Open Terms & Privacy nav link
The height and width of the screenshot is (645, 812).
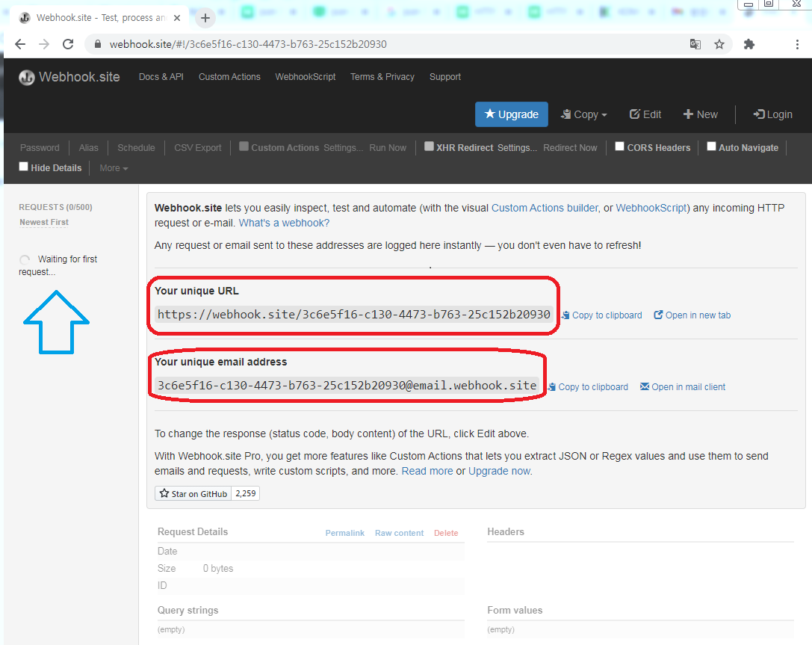(x=382, y=77)
